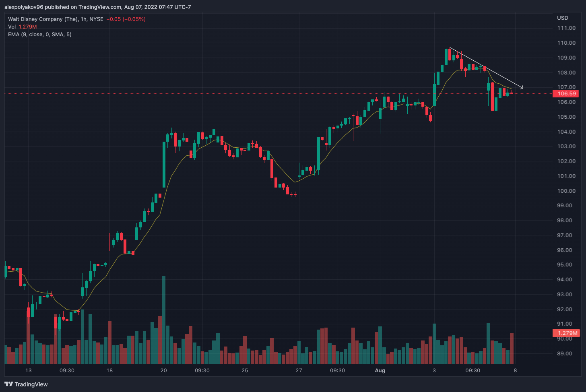Click the 107.00 price axis label
The height and width of the screenshot is (392, 586).
coord(566,87)
